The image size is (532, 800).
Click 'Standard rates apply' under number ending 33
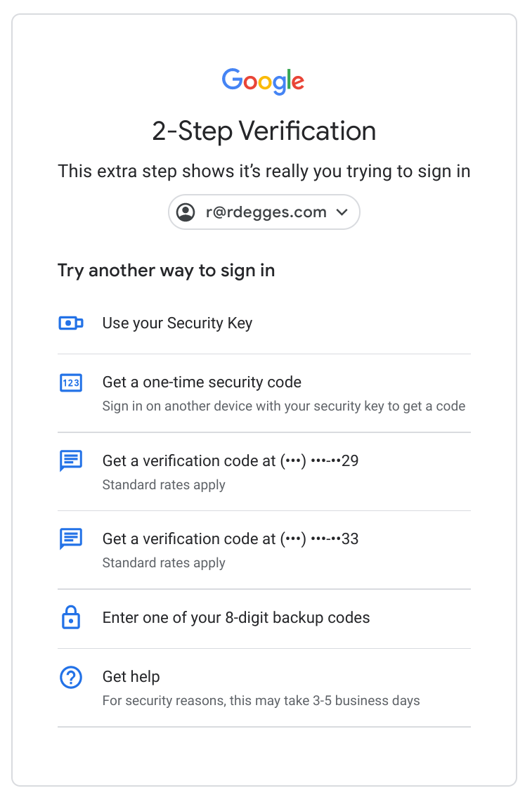pyautogui.click(x=164, y=563)
